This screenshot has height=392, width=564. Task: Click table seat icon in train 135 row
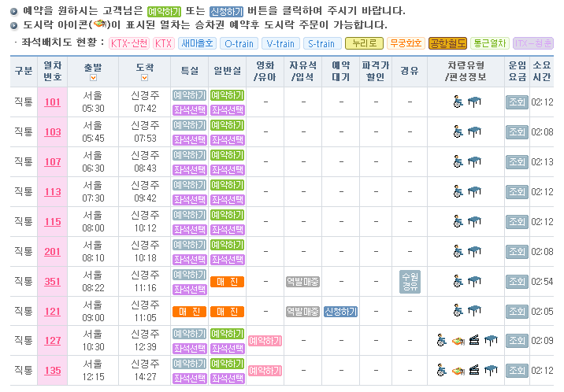(491, 371)
